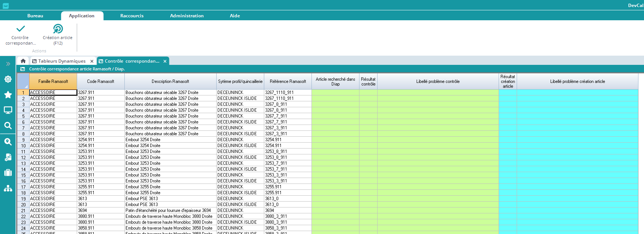Close the Contrôle correspondance tab
Viewport: 644px width, 234px height.
pos(165,62)
